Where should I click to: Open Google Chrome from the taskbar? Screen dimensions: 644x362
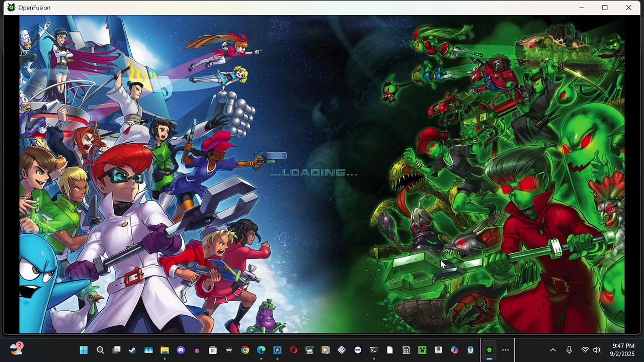click(x=245, y=350)
